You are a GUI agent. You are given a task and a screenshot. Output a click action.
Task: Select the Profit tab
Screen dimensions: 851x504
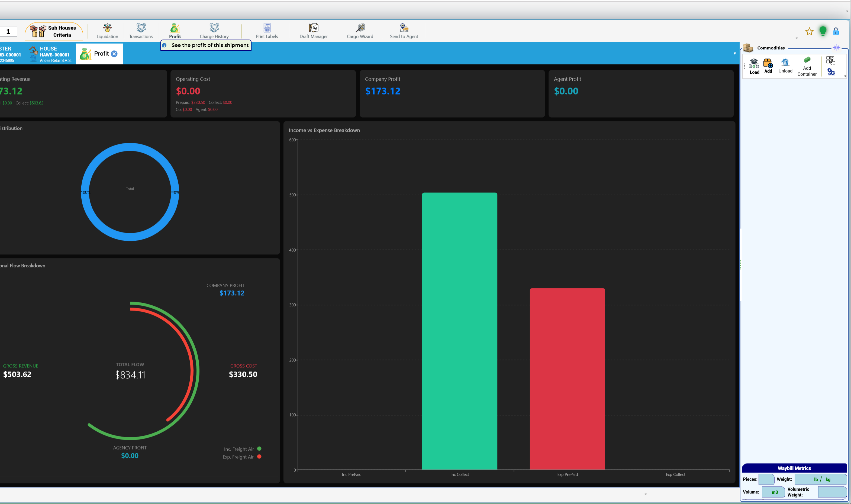coord(99,54)
